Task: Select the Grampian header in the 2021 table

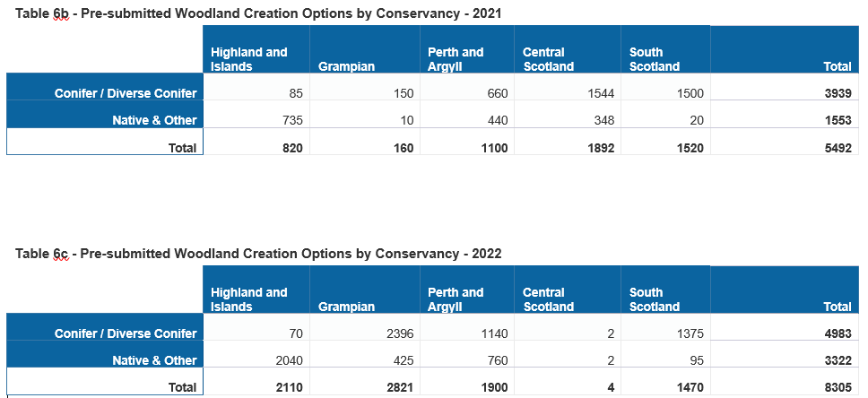Action: click(346, 66)
